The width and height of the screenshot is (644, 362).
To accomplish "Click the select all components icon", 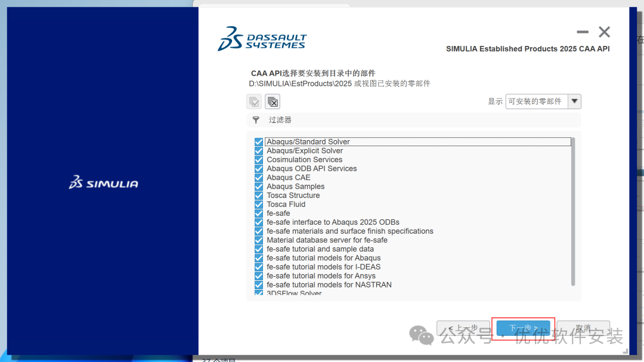I will [254, 101].
